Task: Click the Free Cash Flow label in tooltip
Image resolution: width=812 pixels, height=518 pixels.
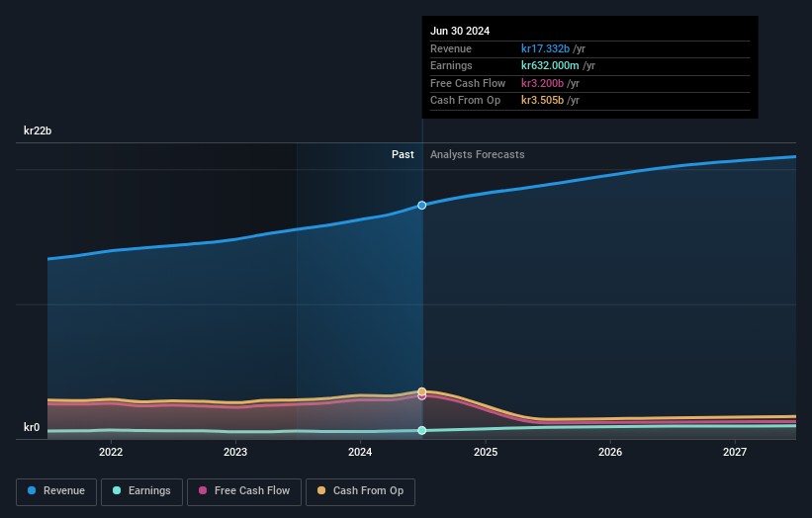Action: point(468,83)
